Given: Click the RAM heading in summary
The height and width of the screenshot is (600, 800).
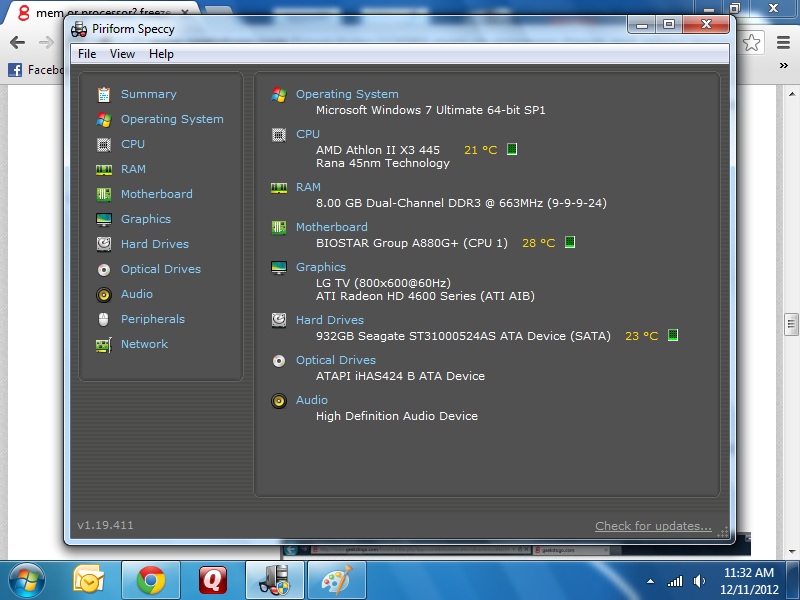Looking at the screenshot, I should 308,187.
